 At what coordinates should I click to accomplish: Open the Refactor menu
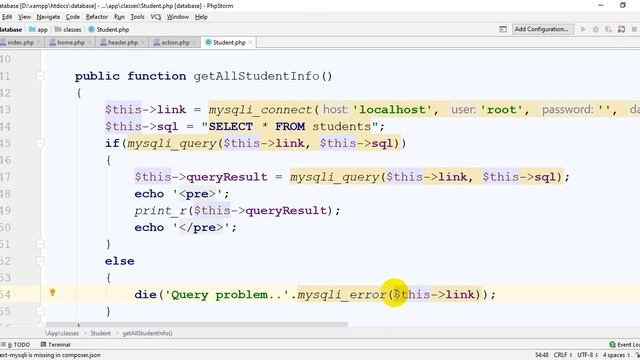tap(97, 17)
